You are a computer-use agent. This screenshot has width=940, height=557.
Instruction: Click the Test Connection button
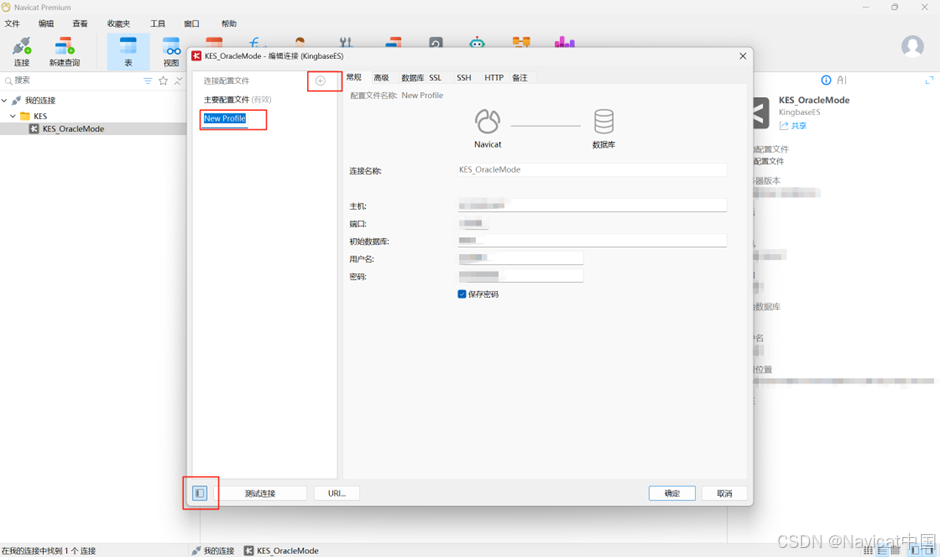pyautogui.click(x=260, y=493)
